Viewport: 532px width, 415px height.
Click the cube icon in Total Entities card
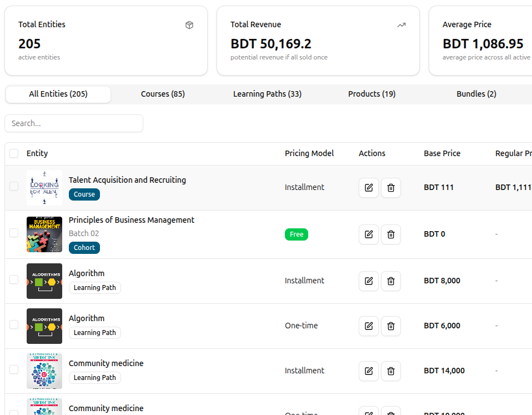[189, 25]
